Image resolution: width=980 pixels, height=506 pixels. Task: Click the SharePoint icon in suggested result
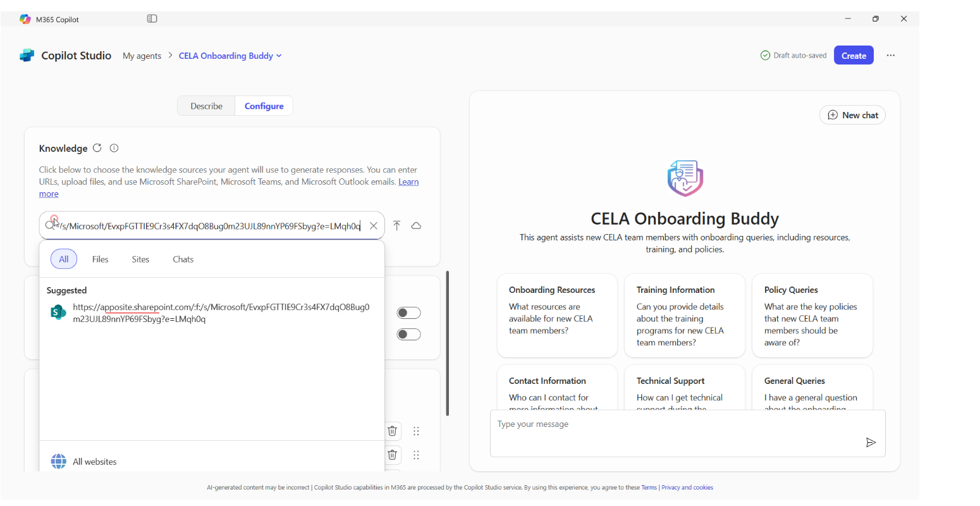click(x=58, y=312)
